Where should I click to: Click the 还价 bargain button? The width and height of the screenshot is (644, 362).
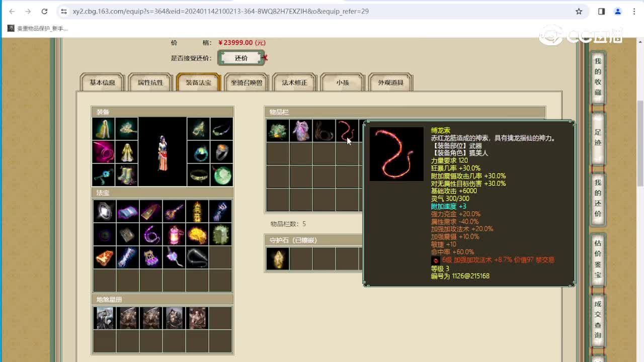coord(241,58)
